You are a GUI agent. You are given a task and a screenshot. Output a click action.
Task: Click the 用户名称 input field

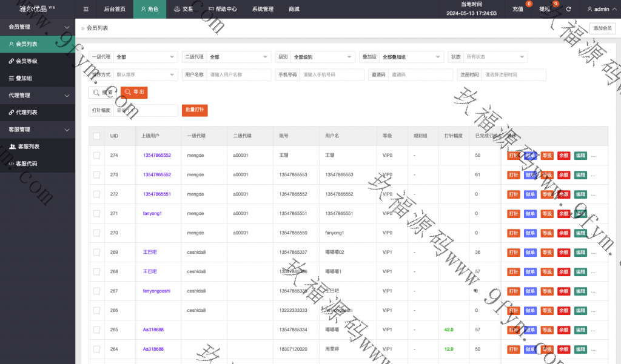[239, 74]
